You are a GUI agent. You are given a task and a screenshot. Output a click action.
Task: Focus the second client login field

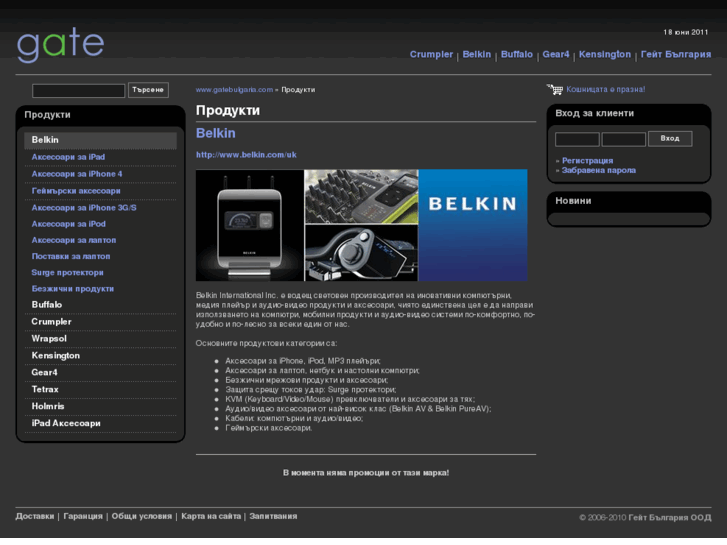tap(624, 139)
